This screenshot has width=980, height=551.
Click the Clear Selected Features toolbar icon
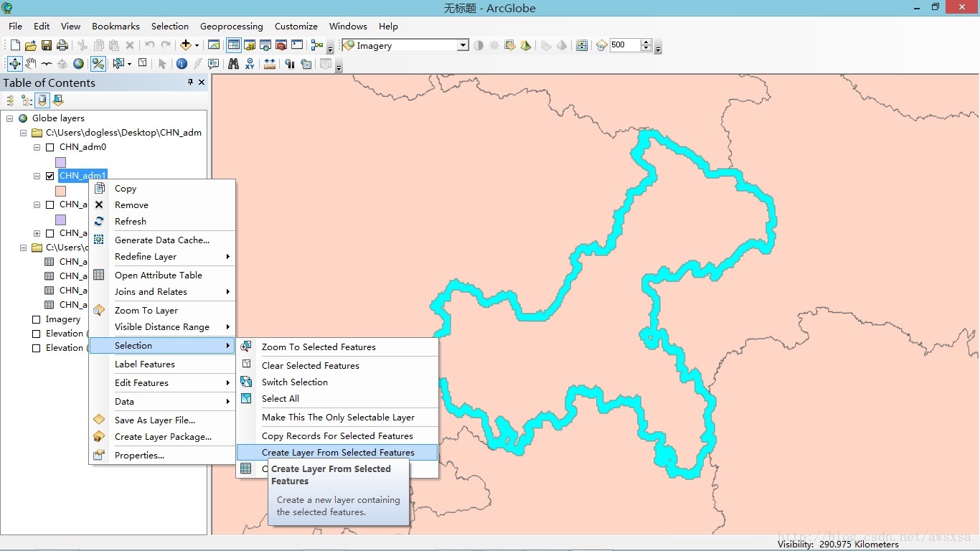click(x=143, y=63)
